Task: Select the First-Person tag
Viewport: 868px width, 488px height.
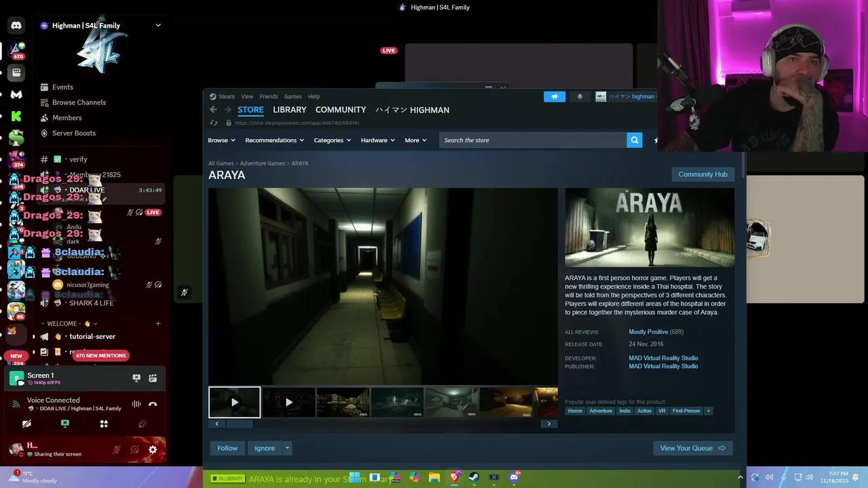Action: point(686,411)
